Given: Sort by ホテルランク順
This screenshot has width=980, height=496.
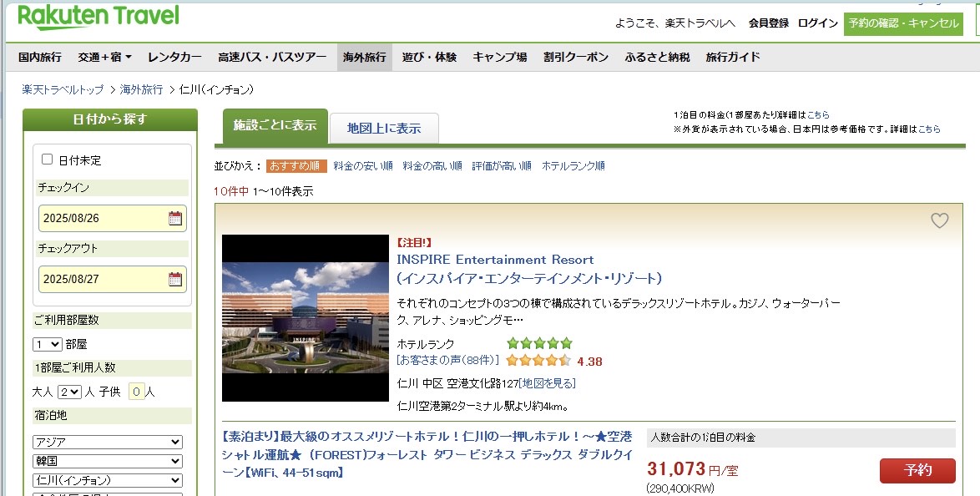Looking at the screenshot, I should [x=573, y=165].
